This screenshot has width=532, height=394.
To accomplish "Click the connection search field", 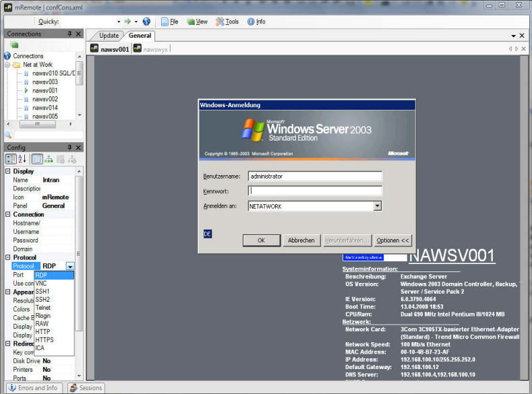I will [x=48, y=135].
